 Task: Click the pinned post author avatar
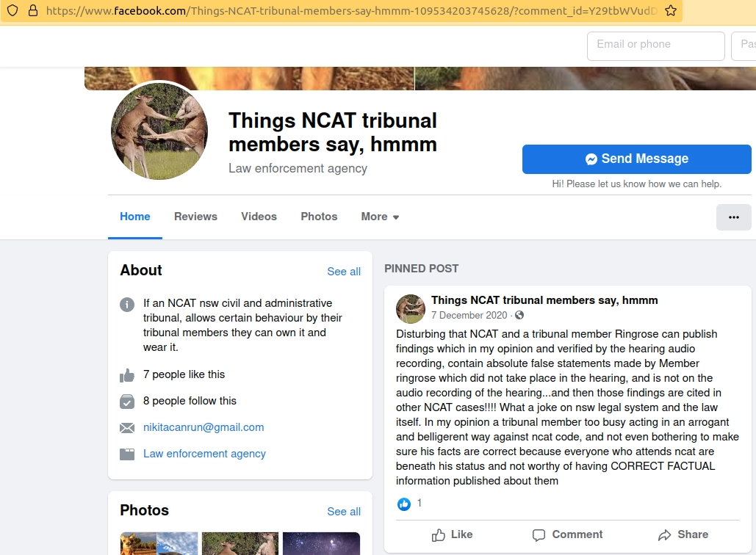coord(410,309)
